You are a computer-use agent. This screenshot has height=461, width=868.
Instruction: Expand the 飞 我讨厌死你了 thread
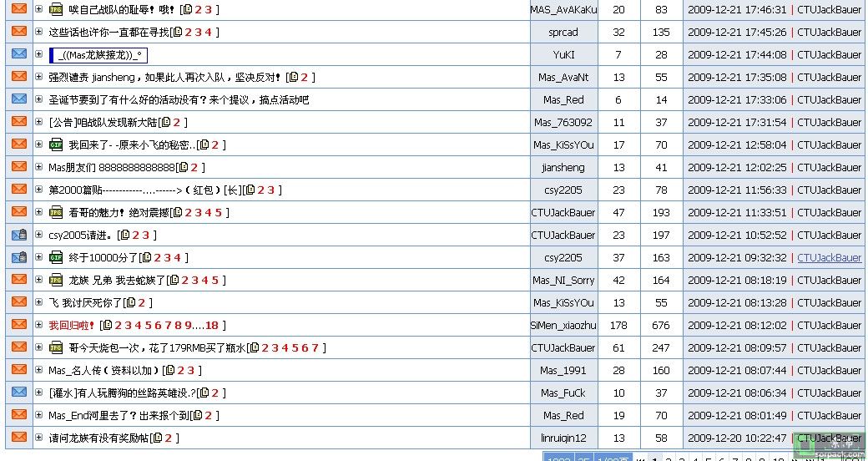[38, 302]
